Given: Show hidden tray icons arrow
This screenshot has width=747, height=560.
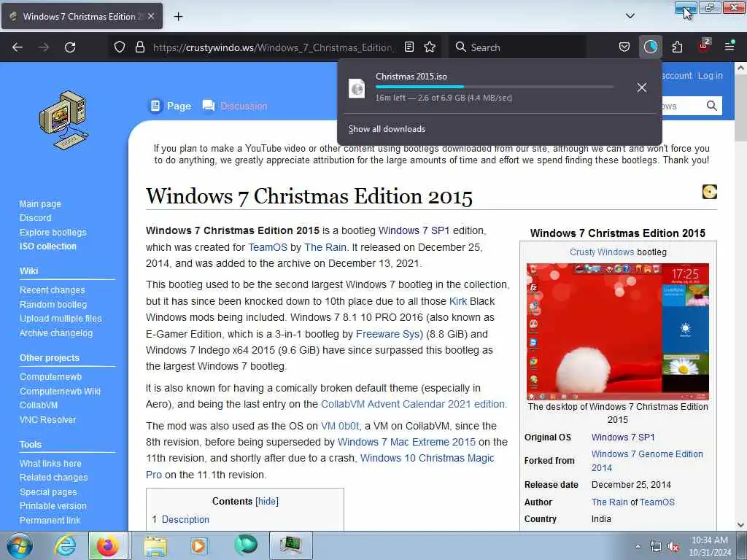Looking at the screenshot, I should 638,546.
